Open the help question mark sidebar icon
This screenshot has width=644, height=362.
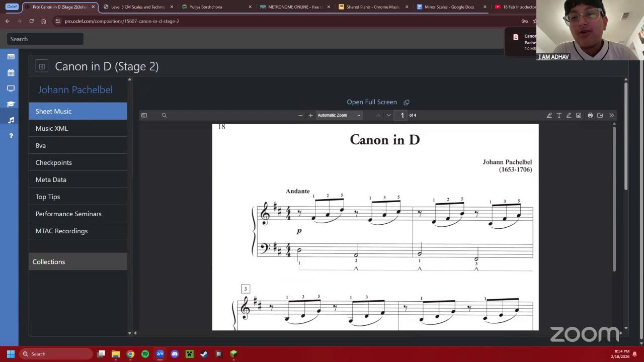click(x=11, y=135)
